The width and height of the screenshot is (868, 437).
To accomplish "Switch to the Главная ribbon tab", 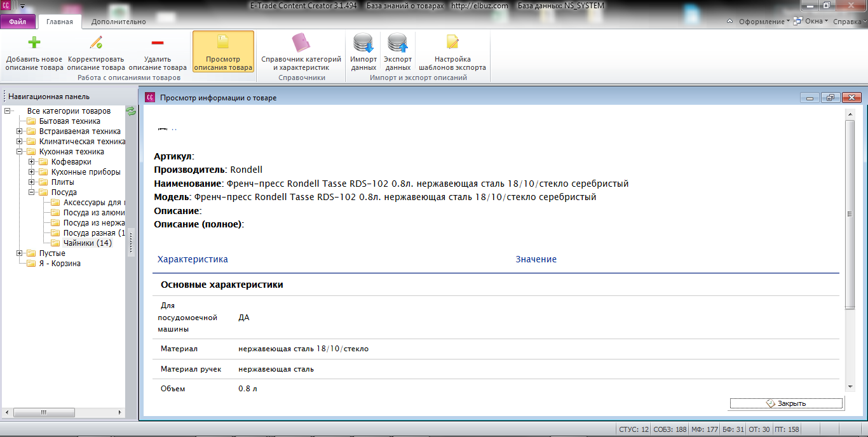I will point(60,22).
